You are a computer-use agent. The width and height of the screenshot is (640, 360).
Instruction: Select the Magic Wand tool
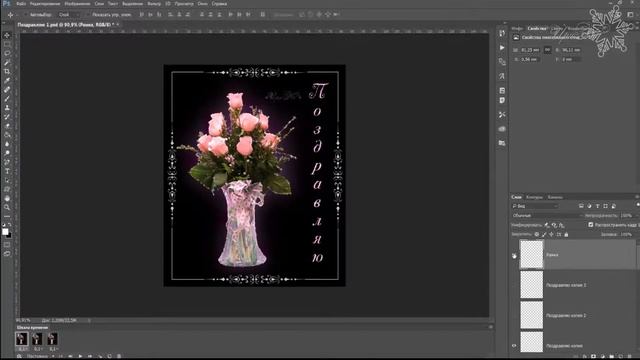point(7,62)
